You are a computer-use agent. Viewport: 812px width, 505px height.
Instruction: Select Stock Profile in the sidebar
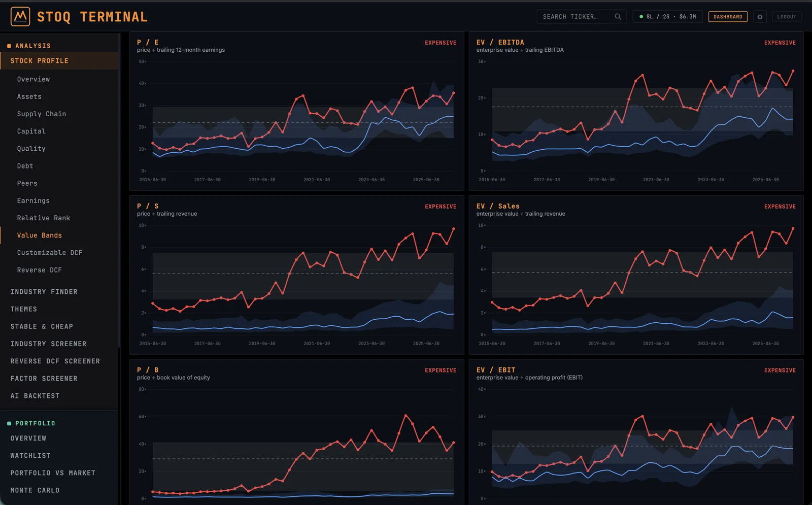pyautogui.click(x=59, y=61)
